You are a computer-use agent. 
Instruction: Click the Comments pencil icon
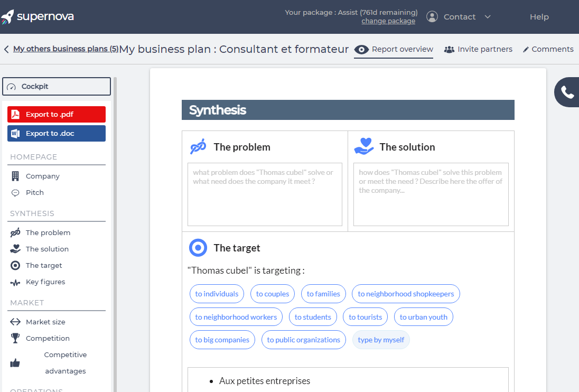click(526, 50)
